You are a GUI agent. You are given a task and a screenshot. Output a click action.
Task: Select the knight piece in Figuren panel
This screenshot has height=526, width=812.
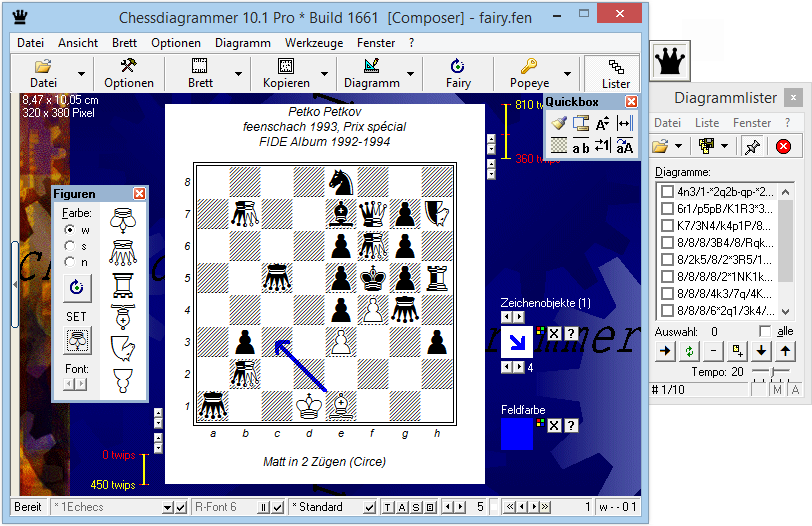pos(123,348)
